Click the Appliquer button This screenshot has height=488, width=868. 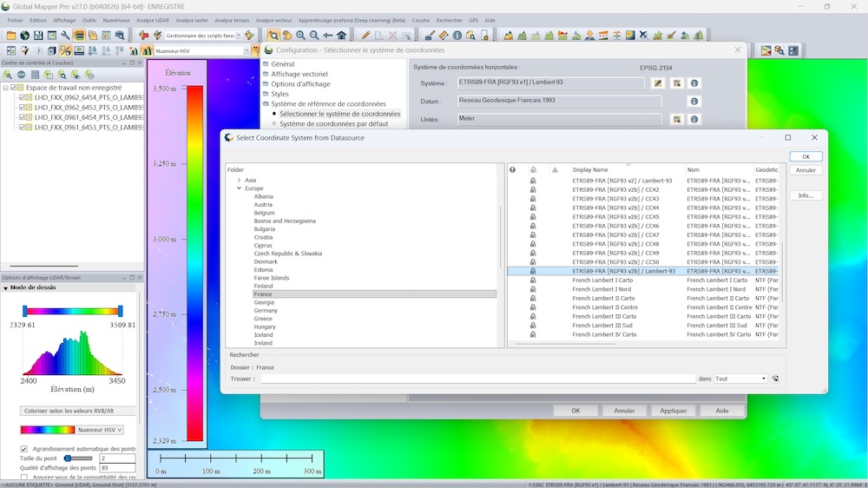[x=673, y=411]
